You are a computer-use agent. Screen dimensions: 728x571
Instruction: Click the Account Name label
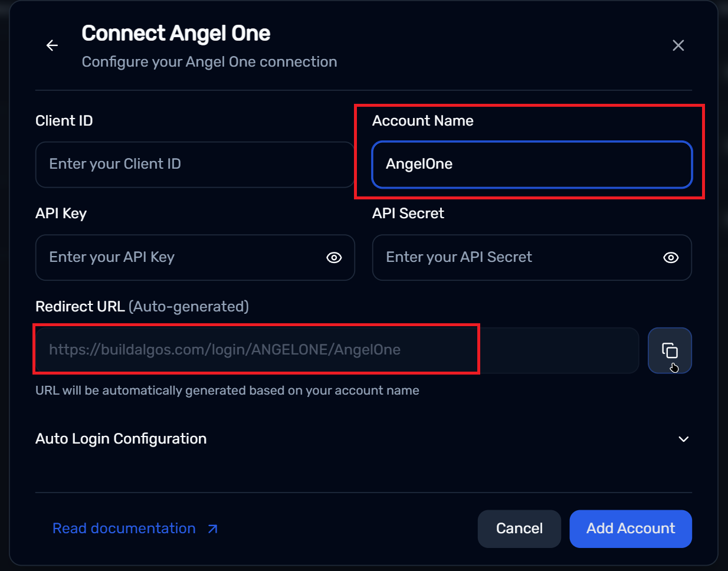[x=422, y=121]
